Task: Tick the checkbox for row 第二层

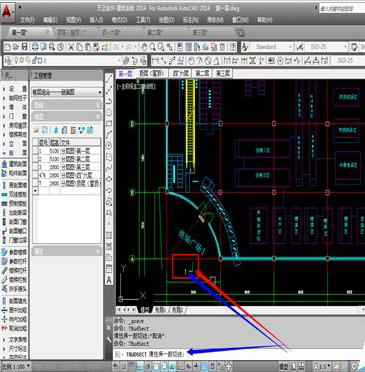Action: [35, 159]
